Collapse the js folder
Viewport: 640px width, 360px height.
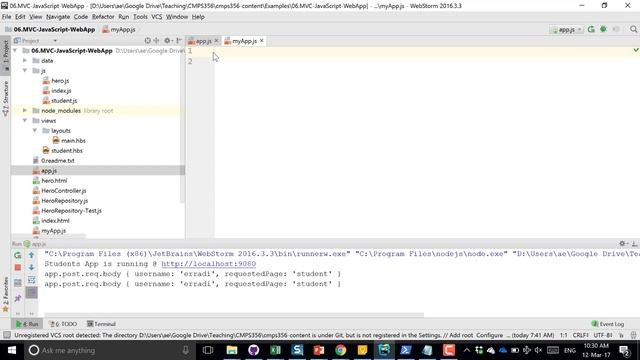[x=25, y=71]
